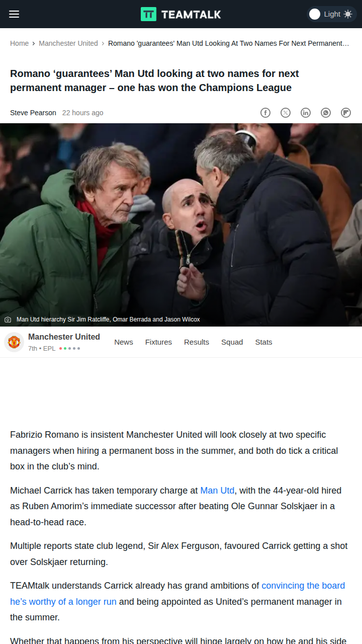Click the TEAMtalk logo
Viewport: 362px width, 644px height.
pyautogui.click(x=181, y=14)
